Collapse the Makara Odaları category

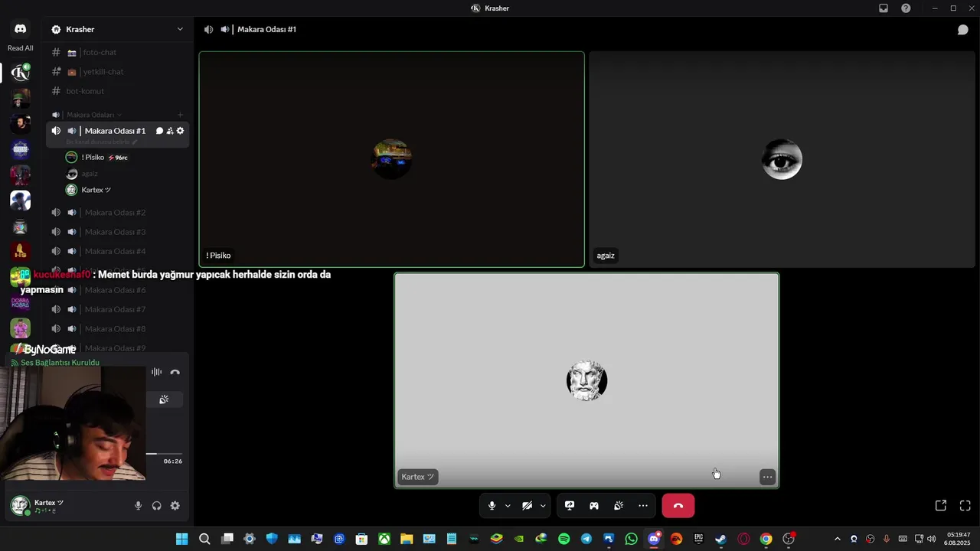point(94,115)
